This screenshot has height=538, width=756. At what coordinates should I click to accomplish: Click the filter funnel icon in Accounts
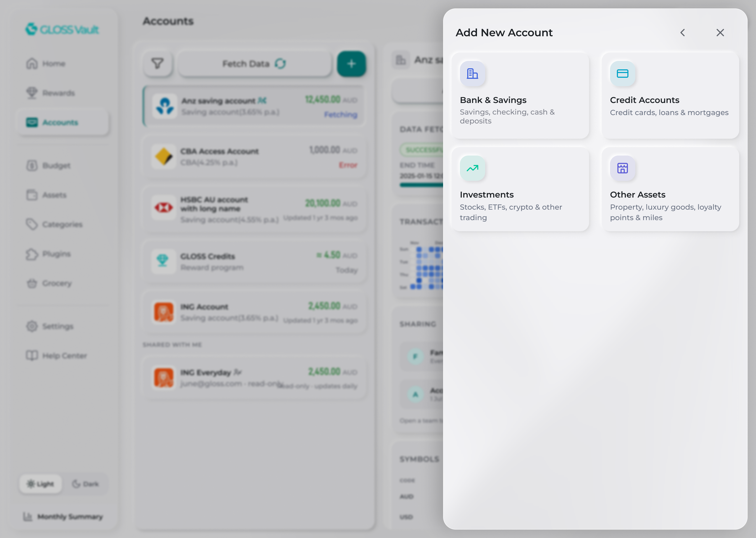tap(157, 64)
